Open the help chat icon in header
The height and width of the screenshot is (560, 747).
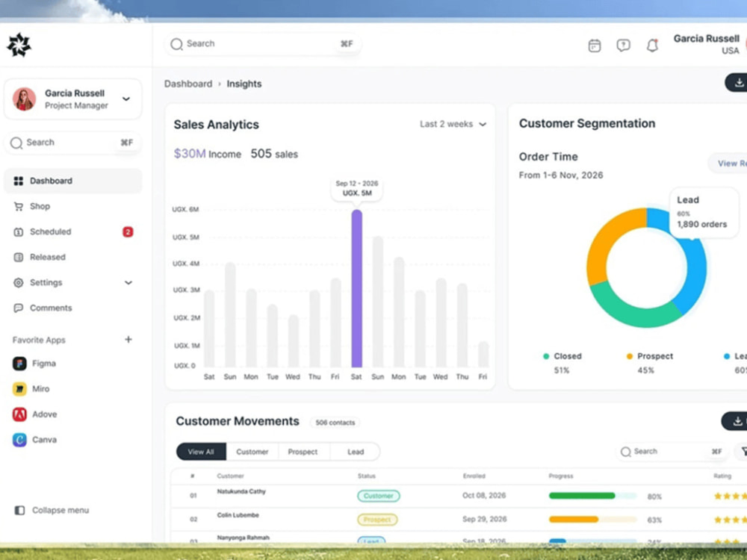pyautogui.click(x=623, y=46)
